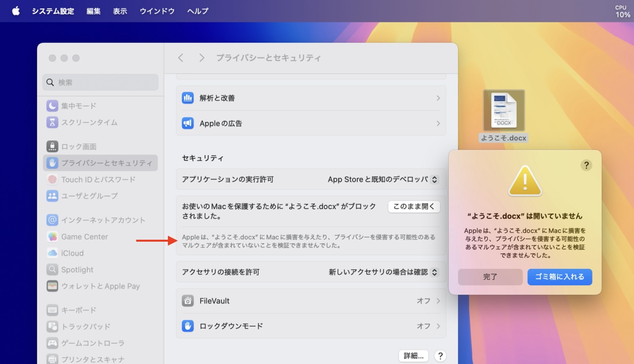Screen dimensions: 634x364
Task: Click the セキュリティ section heading
Action: point(203,158)
